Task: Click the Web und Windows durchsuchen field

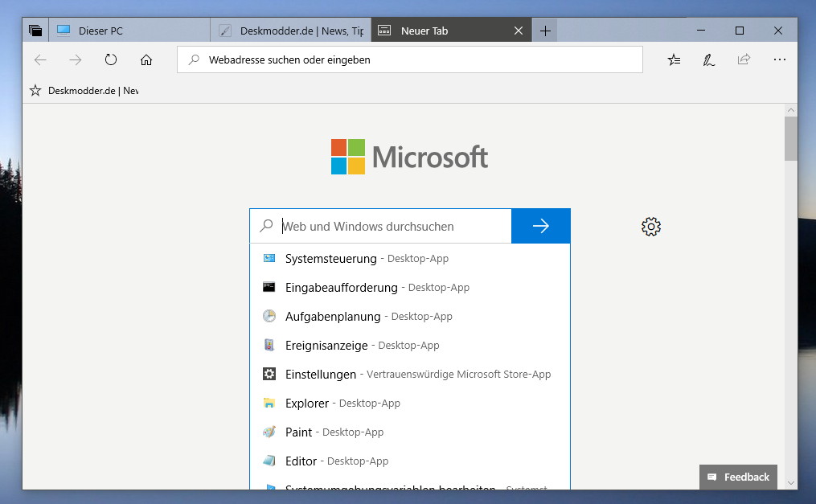Action: pos(381,226)
